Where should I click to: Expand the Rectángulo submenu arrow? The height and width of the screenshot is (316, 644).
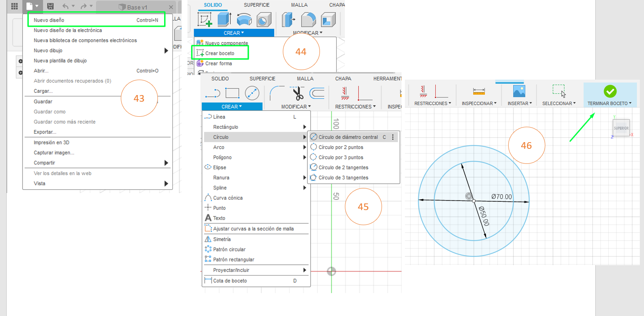click(305, 127)
